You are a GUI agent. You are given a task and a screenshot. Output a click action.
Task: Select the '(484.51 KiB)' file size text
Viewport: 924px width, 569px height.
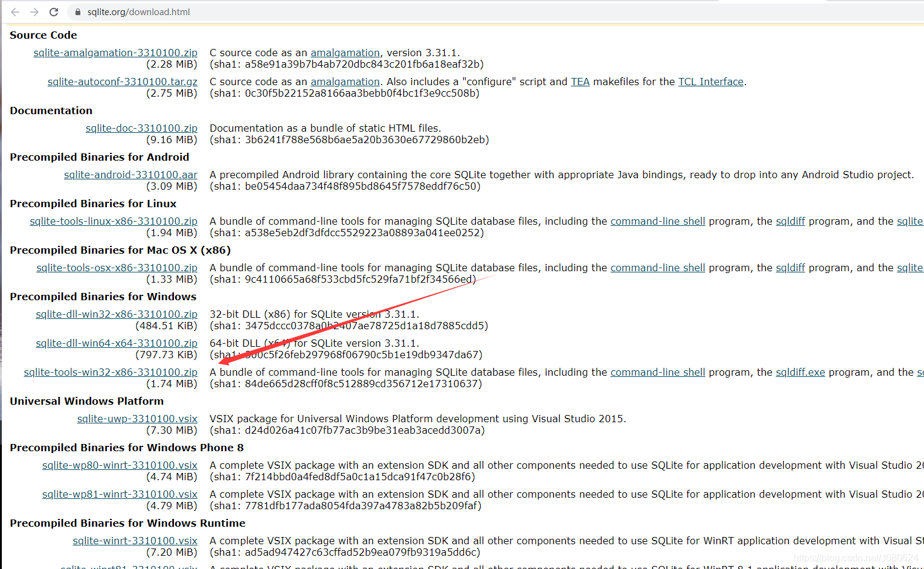[x=166, y=326]
